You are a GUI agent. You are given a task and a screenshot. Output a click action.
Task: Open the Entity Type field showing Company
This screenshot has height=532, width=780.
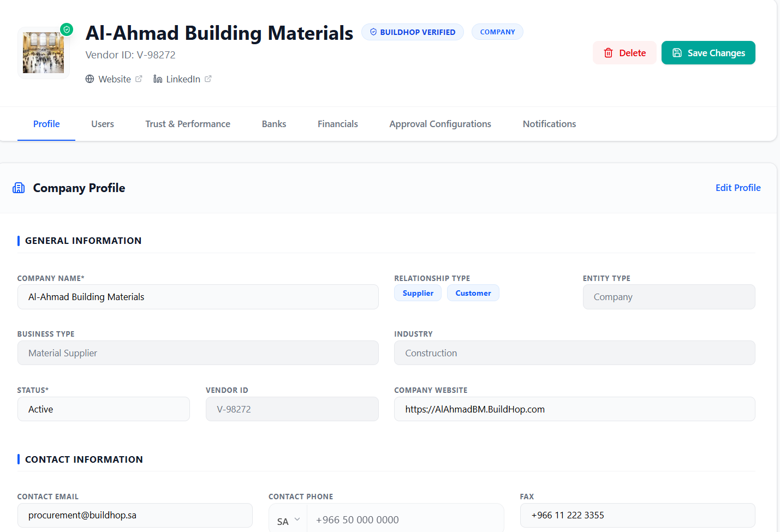(x=669, y=297)
